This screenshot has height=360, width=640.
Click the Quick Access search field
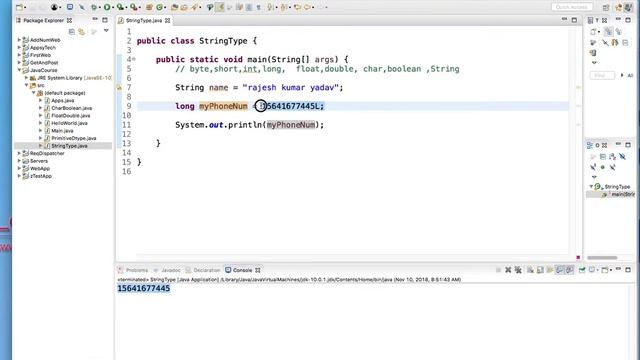click(571, 7)
